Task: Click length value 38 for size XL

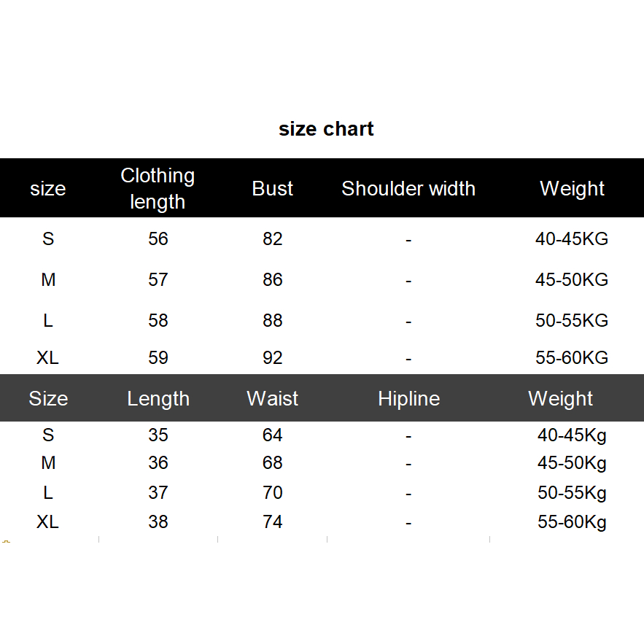Action: [158, 522]
